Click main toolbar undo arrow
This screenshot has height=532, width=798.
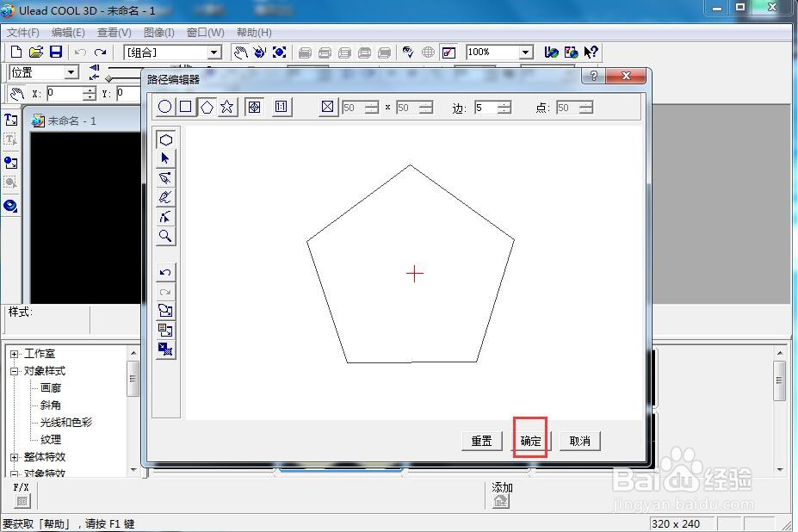(x=80, y=52)
